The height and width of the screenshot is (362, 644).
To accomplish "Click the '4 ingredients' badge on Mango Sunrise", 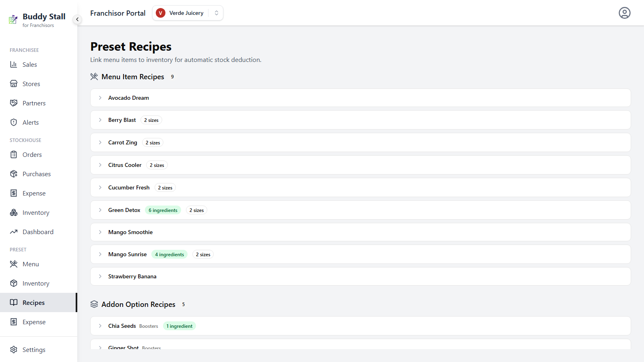I will (169, 254).
